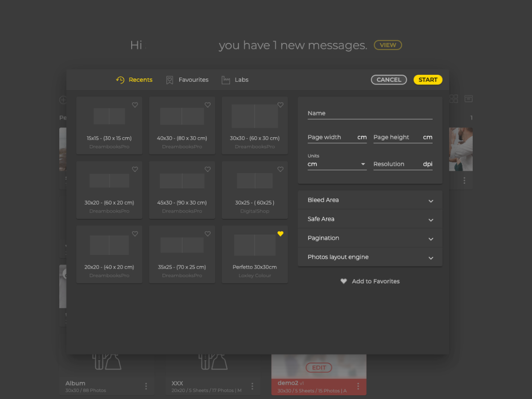
Task: Expand the Pagination section
Action: 370,238
